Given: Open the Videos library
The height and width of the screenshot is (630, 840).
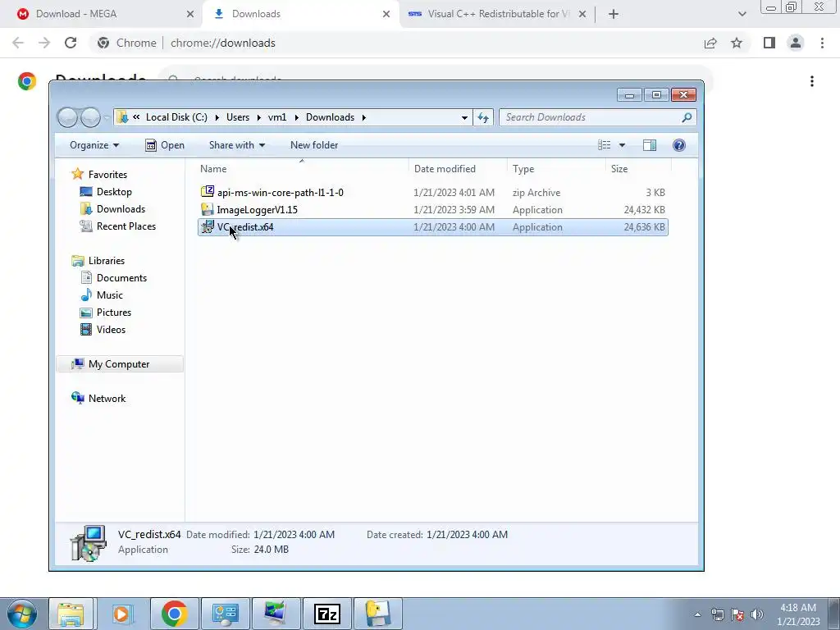Looking at the screenshot, I should click(x=111, y=330).
